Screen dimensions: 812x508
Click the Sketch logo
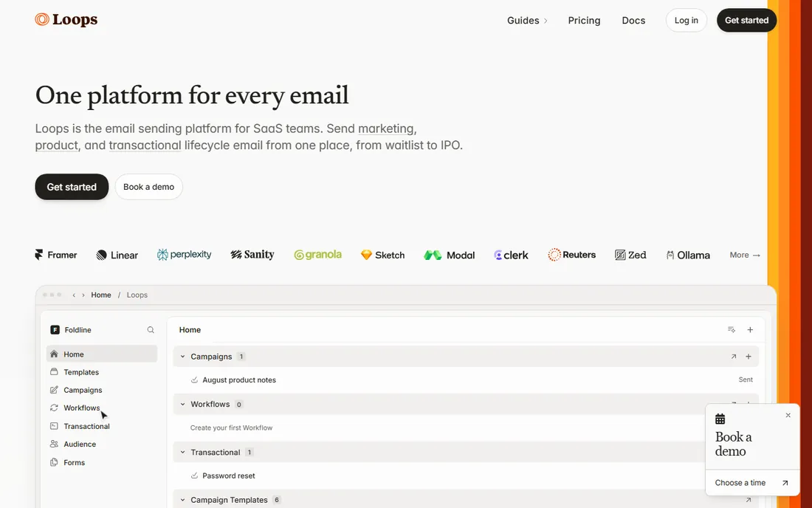tap(382, 255)
